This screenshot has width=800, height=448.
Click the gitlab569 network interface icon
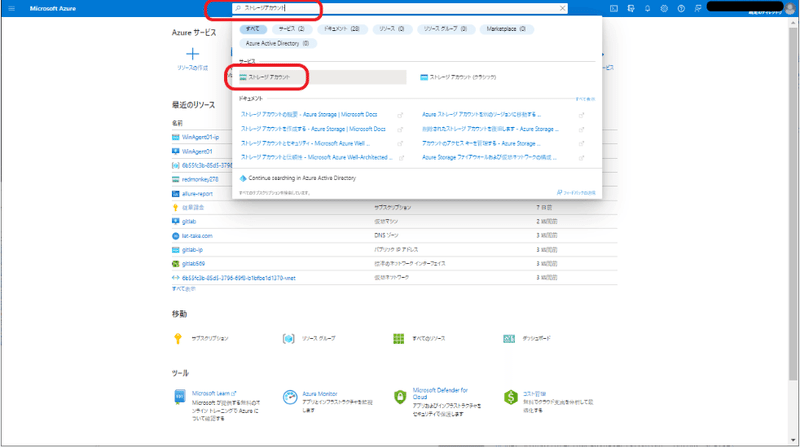(176, 264)
